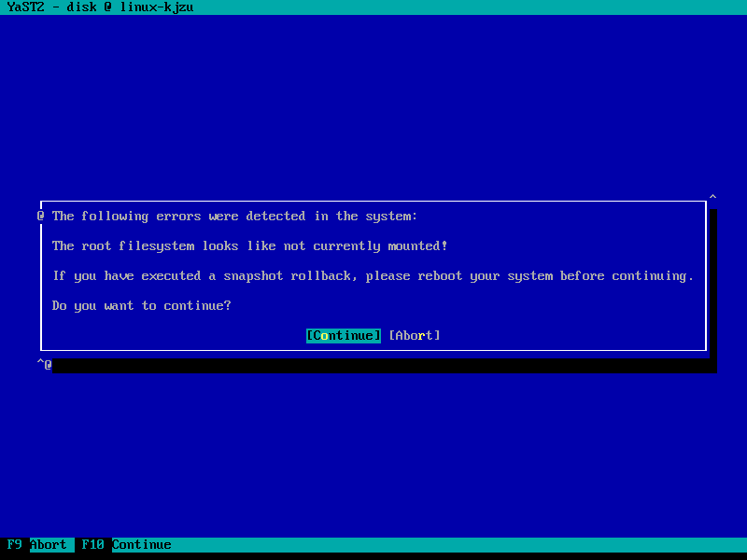747x560 pixels.
Task: Click the '@' symbol at the dialog's top-left corner
Action: click(x=41, y=216)
